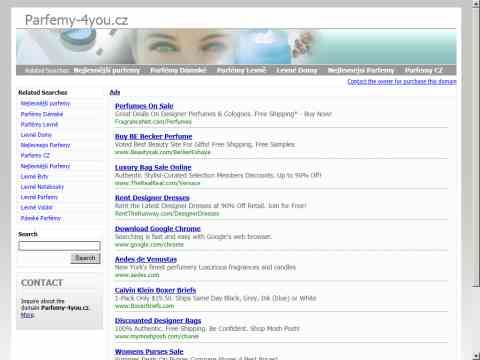Open the Buy BE Becker Perfume ad
Screen dimensions: 480x360
coord(153,136)
